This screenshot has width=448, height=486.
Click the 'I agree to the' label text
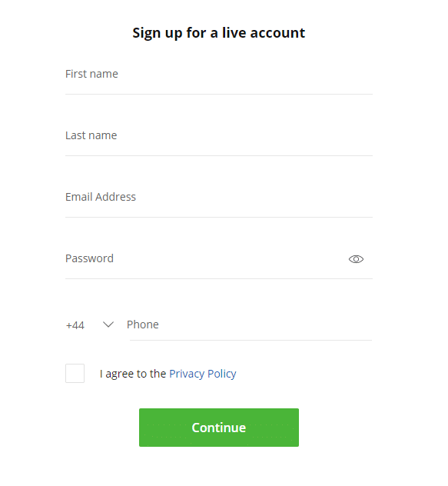point(133,374)
